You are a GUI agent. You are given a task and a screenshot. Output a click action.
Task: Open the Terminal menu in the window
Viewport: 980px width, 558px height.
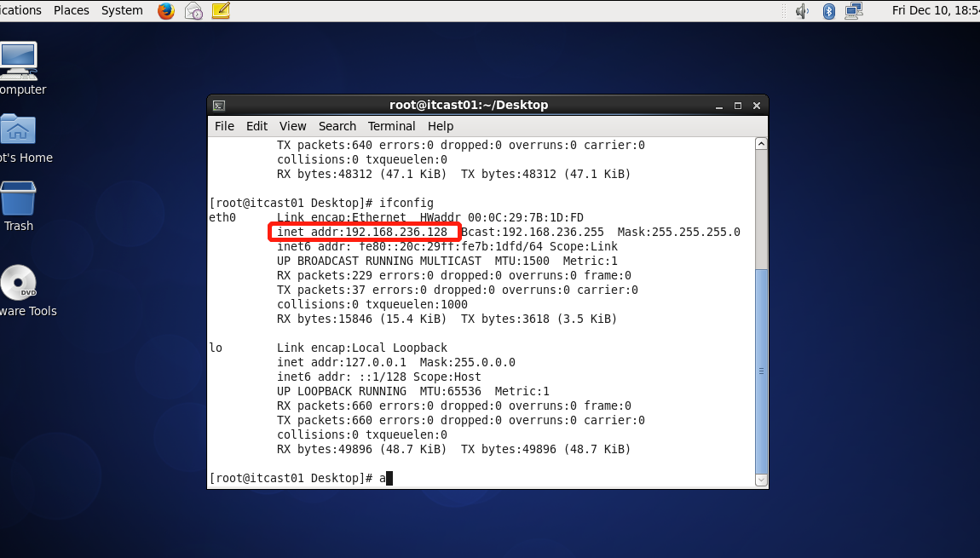391,125
